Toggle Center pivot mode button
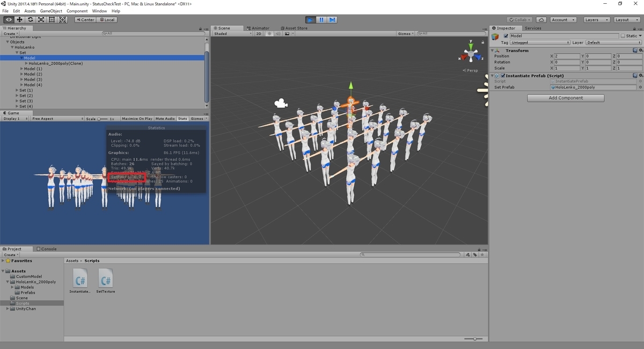Image resolution: width=644 pixels, height=349 pixels. click(x=85, y=20)
